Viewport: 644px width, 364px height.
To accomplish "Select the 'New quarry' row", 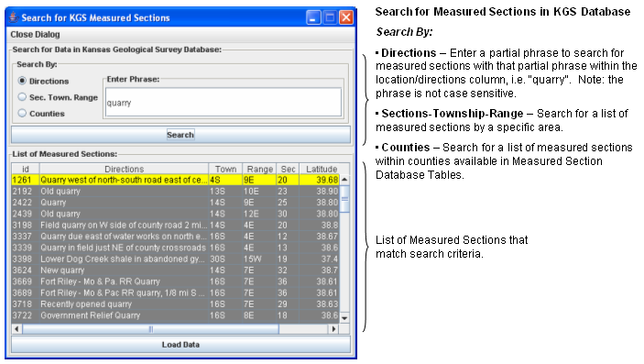I will click(x=175, y=270).
